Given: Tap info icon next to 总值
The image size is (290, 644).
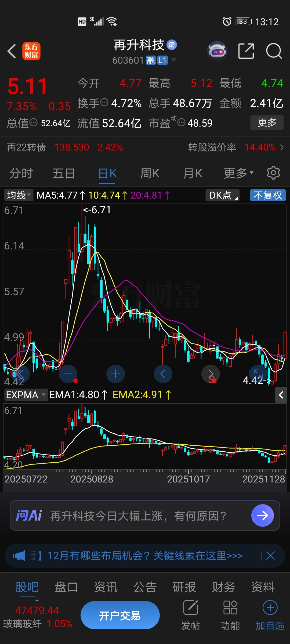Looking at the screenshot, I should 33,123.
